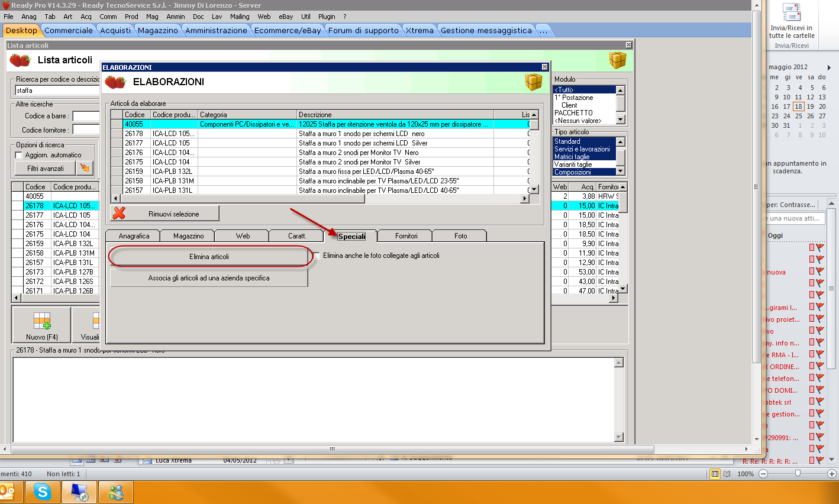Viewport: 839px width, 504px height.
Task: Close the Lista articoli panel
Action: pyautogui.click(x=628, y=45)
